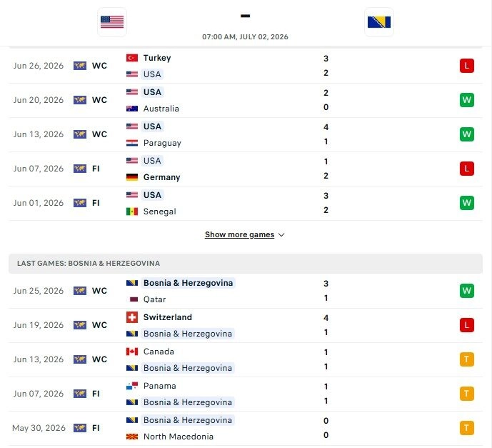Click the Turkey flag icon
This screenshot has height=448, width=492.
[132, 58]
